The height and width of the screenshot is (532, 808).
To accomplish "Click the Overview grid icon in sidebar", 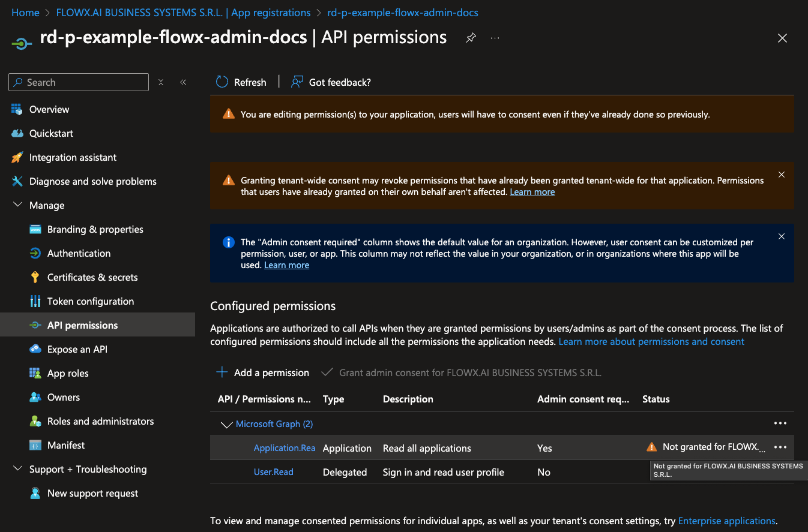I will click(x=17, y=109).
